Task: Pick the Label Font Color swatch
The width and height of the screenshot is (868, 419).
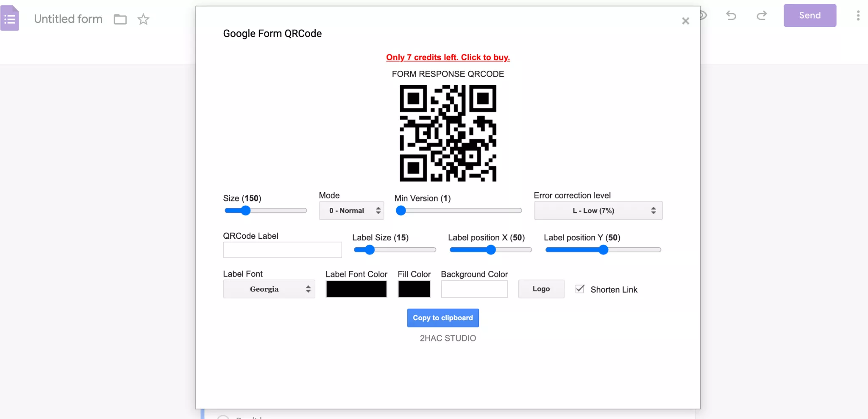Action: tap(356, 289)
